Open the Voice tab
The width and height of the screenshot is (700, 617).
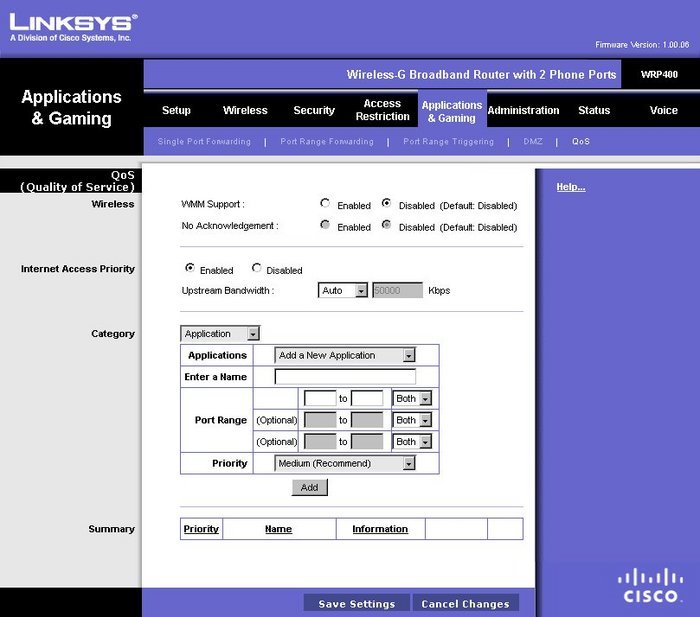click(x=663, y=110)
